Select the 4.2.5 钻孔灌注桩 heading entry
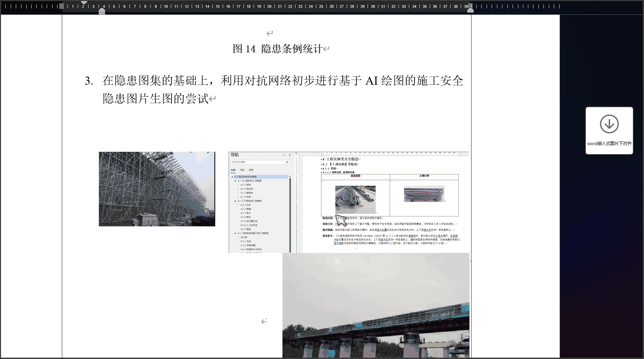Image resolution: width=644 pixels, height=359 pixels. point(249,221)
